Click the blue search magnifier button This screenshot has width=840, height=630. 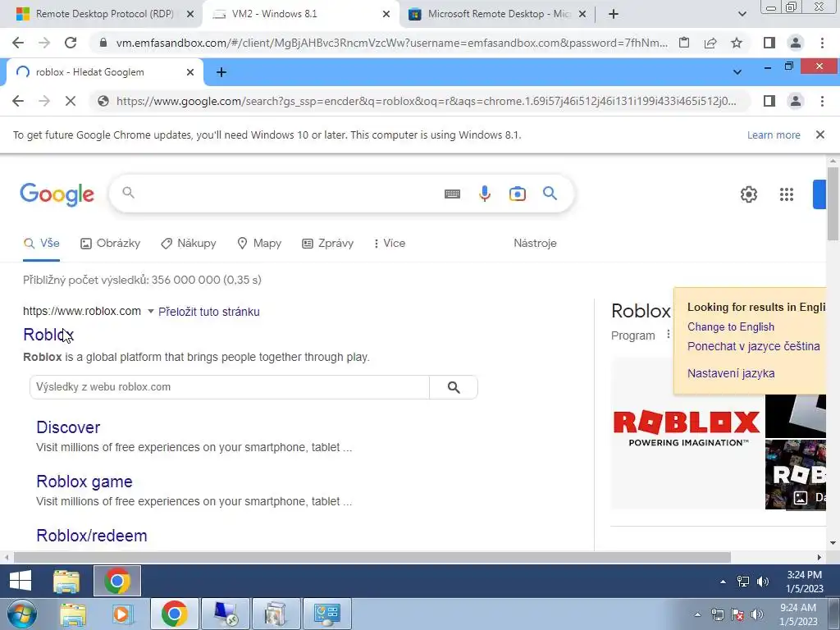[x=550, y=194]
